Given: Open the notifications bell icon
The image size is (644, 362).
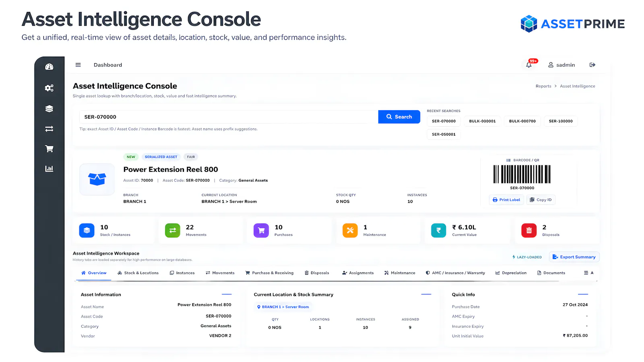Looking at the screenshot, I should (x=529, y=65).
